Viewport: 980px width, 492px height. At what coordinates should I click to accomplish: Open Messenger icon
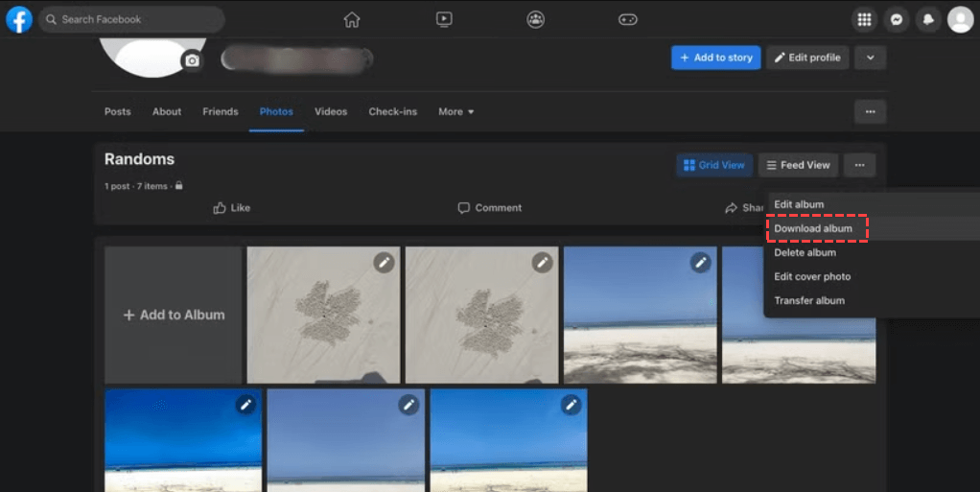pos(897,19)
